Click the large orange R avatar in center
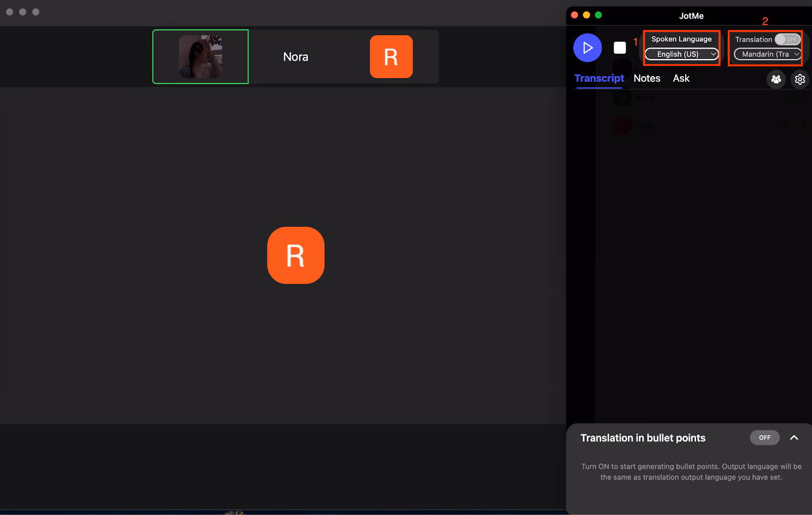The image size is (812, 515). point(296,255)
